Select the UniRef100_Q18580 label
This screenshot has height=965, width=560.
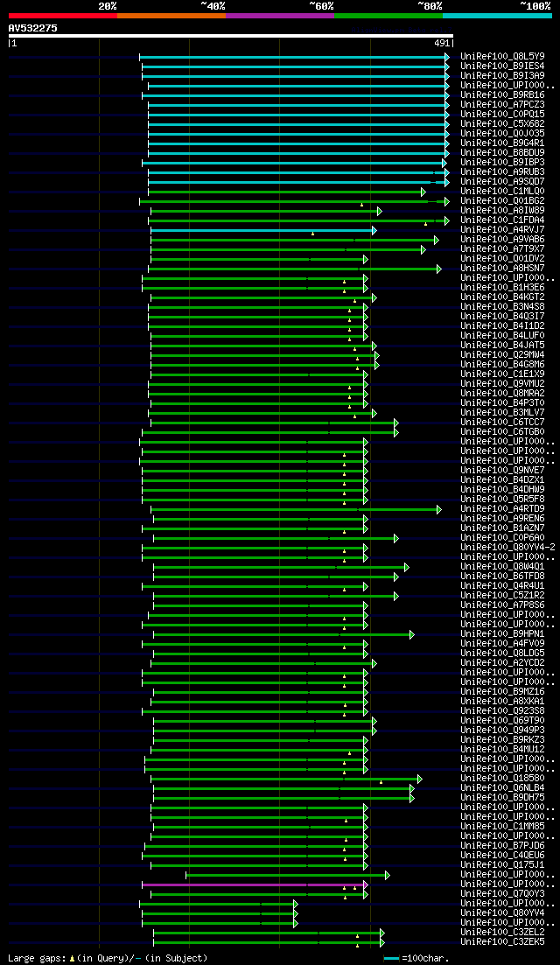click(502, 779)
